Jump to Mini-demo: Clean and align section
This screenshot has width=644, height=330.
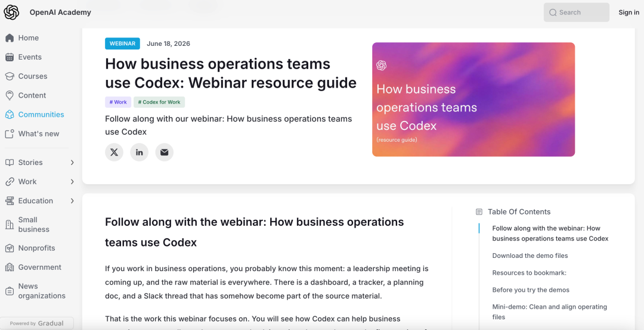pos(550,312)
